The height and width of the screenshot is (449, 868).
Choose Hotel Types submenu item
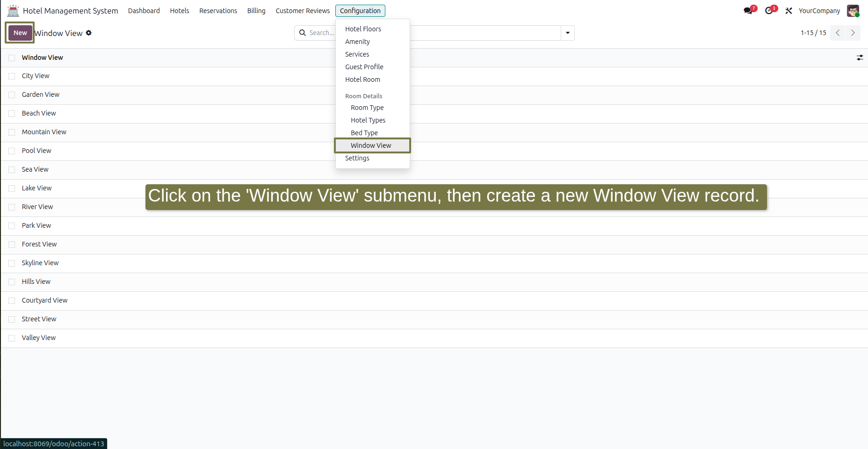pos(372,120)
